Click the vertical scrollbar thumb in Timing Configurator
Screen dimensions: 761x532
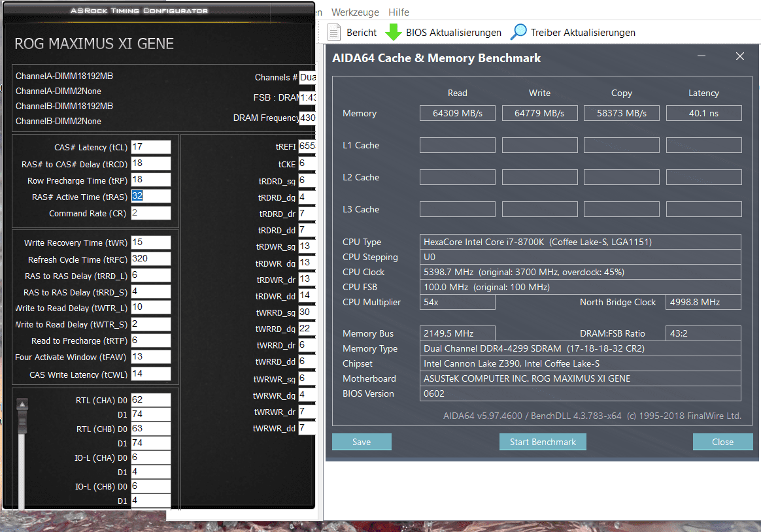[x=22, y=422]
